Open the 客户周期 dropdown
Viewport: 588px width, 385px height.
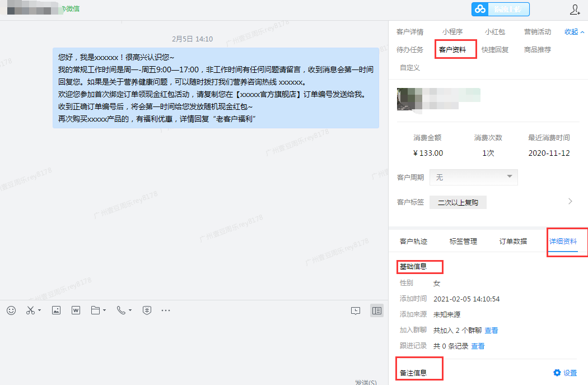tap(473, 177)
